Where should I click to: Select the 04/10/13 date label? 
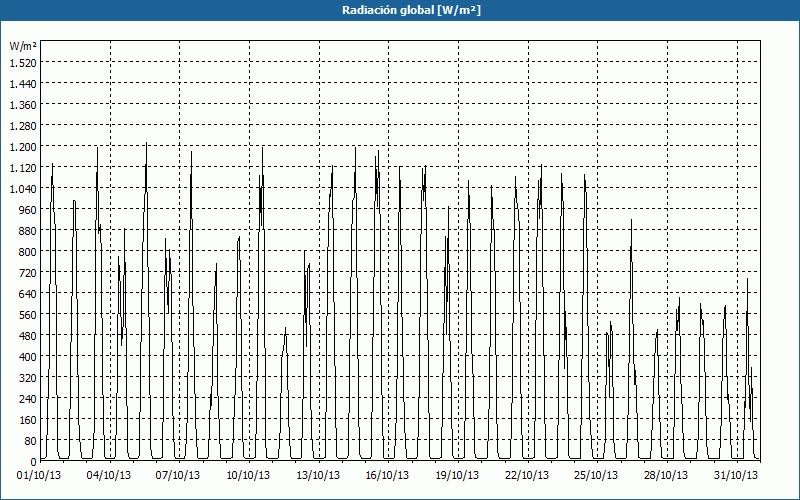(x=109, y=476)
